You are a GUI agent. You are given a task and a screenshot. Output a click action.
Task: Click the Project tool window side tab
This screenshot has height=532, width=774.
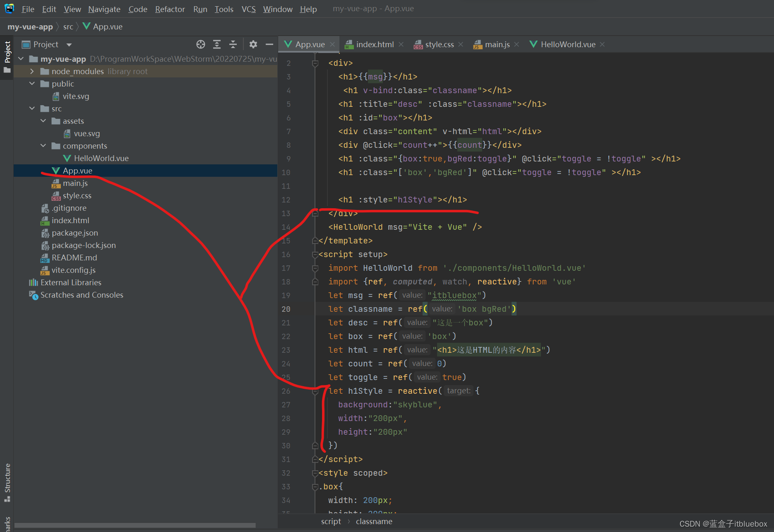point(7,57)
